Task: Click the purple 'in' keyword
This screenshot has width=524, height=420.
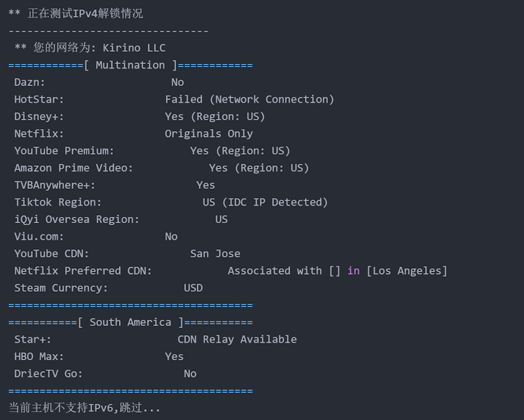Action: pyautogui.click(x=353, y=271)
